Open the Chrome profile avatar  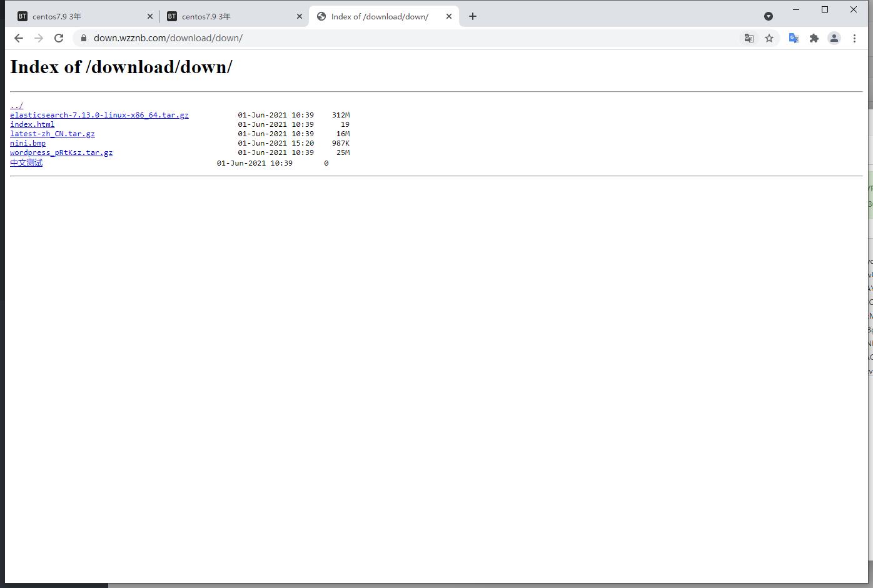click(x=834, y=38)
